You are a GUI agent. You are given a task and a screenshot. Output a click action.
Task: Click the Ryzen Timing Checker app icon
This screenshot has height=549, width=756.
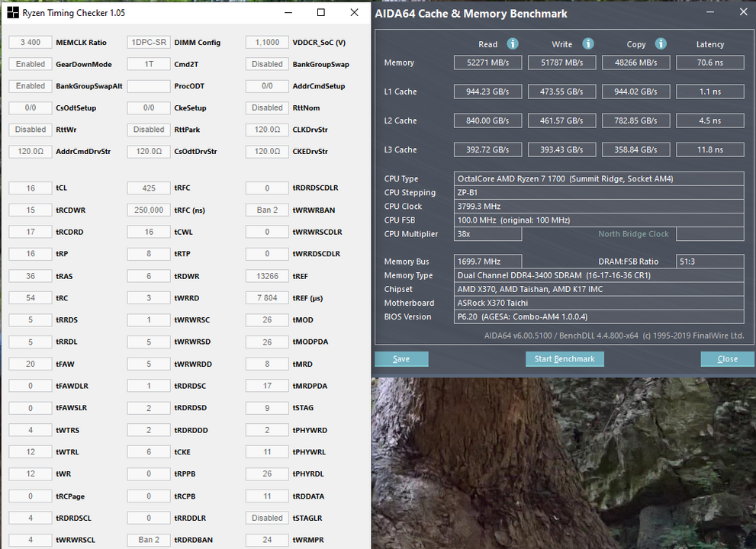coord(13,12)
